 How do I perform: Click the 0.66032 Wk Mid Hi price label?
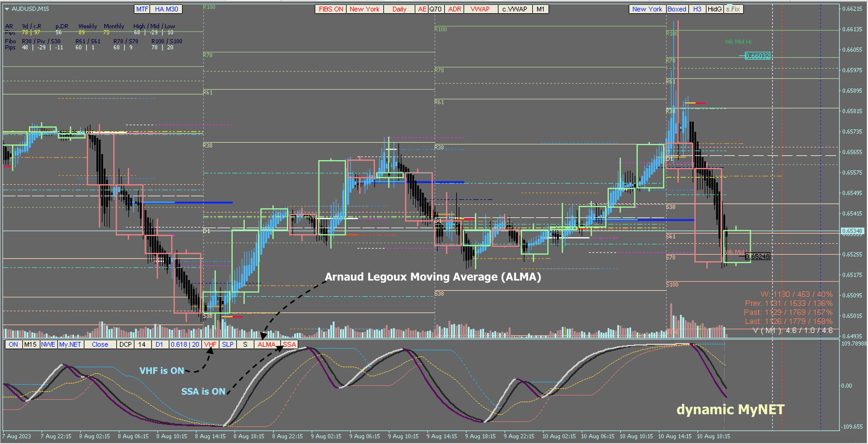(x=757, y=56)
